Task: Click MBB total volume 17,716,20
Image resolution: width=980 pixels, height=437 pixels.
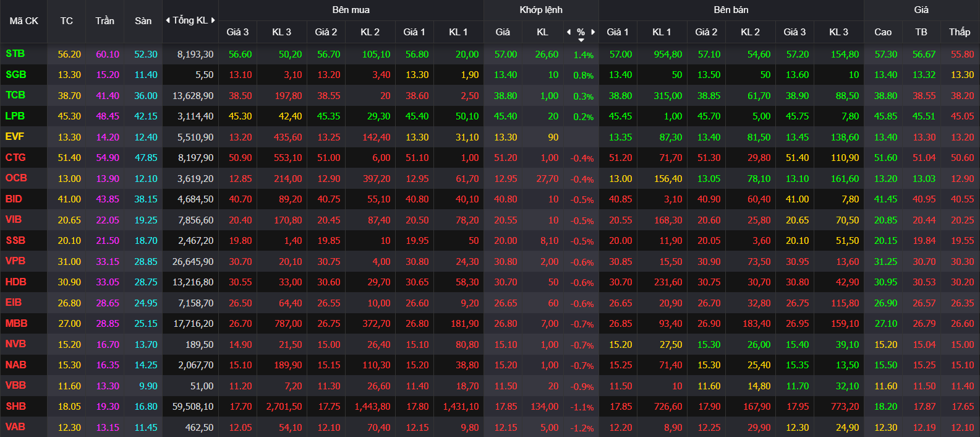Action: (x=194, y=324)
